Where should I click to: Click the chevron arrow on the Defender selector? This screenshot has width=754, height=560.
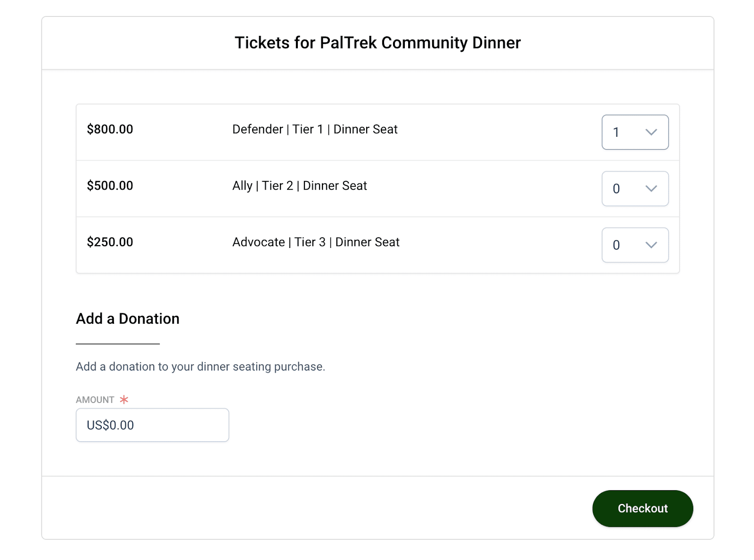(x=651, y=132)
